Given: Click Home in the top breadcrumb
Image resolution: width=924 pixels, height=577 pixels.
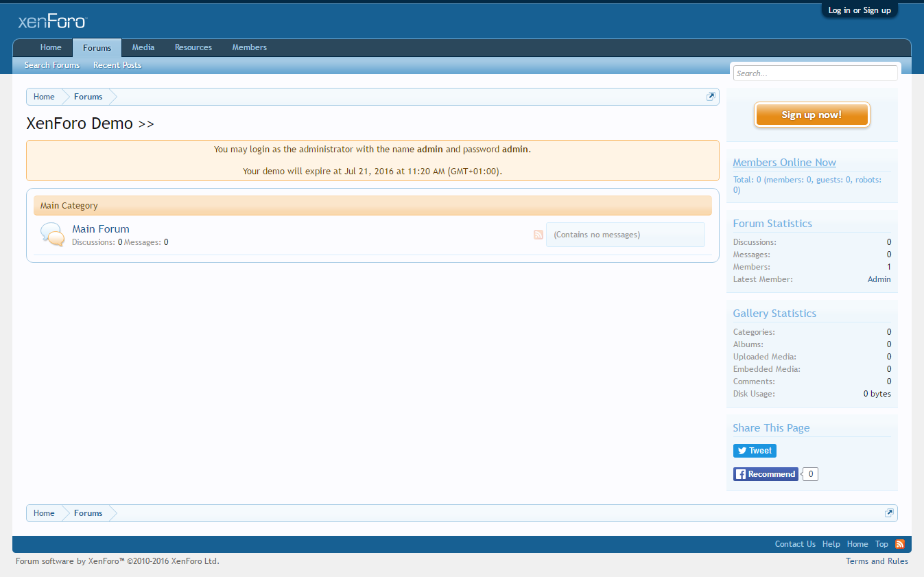Looking at the screenshot, I should 44,97.
